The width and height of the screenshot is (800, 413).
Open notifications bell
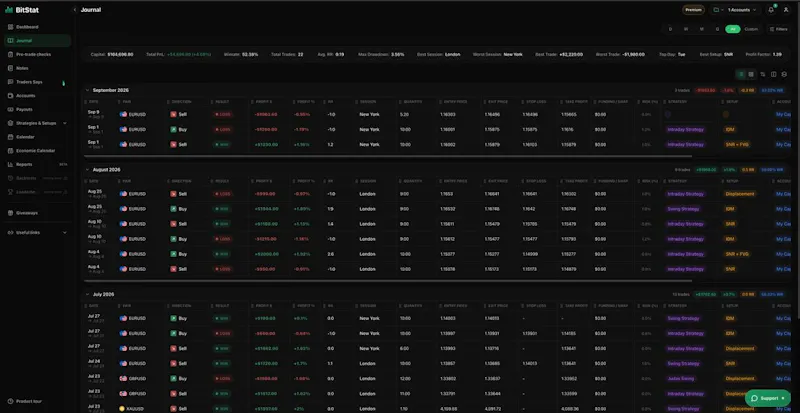(x=771, y=10)
